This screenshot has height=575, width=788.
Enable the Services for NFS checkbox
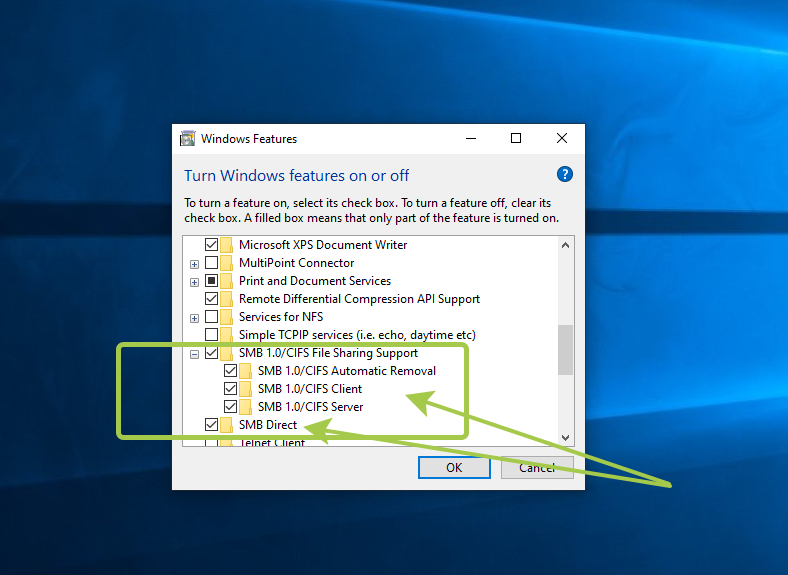212,317
